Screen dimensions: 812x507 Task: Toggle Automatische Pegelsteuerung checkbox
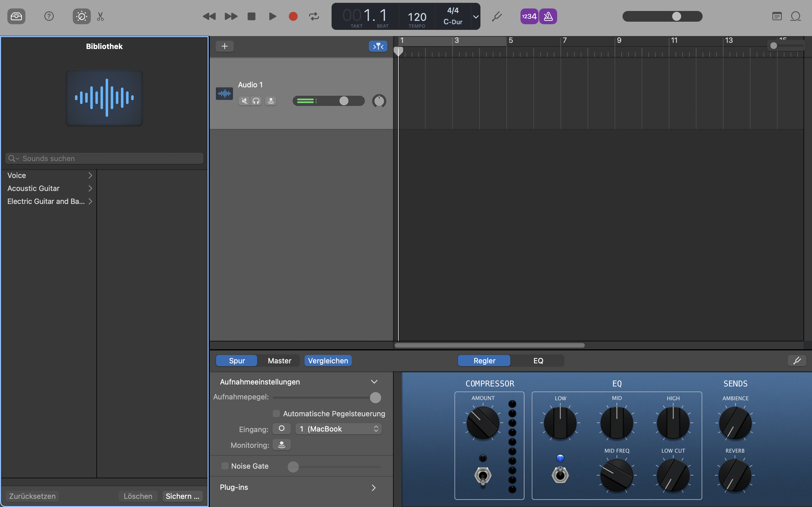(276, 413)
